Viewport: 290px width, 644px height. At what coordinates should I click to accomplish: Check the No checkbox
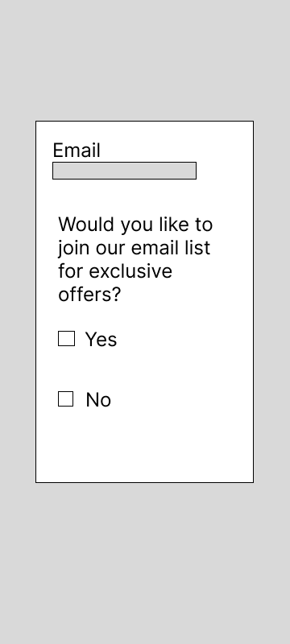click(x=66, y=398)
